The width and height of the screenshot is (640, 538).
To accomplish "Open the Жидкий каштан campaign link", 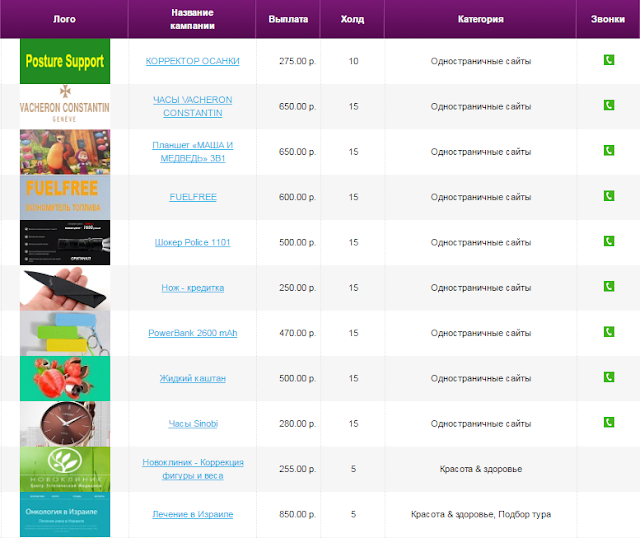I will coord(193,378).
